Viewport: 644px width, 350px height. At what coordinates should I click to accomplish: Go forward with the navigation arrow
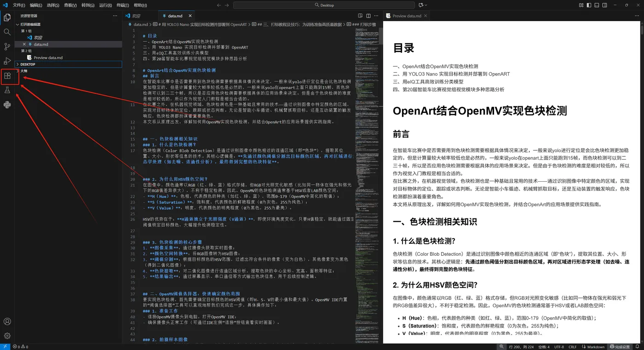pos(227,5)
